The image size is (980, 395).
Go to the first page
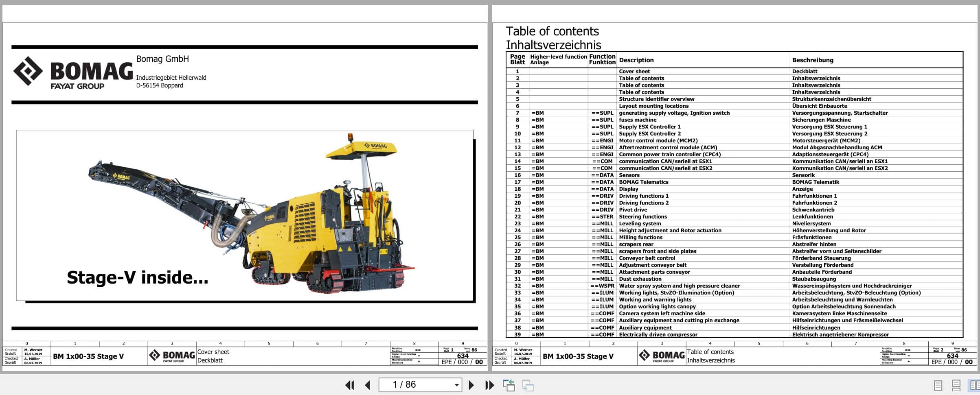349,384
